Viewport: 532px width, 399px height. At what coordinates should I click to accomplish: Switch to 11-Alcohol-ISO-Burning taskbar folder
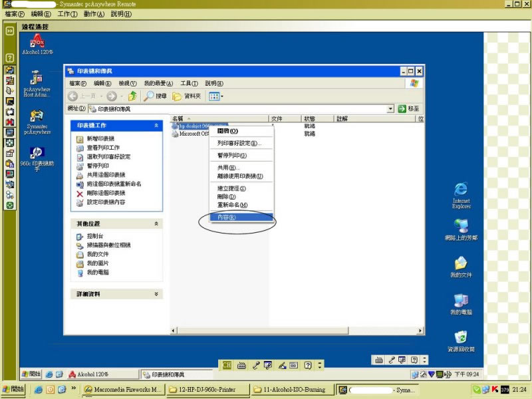tap(293, 390)
